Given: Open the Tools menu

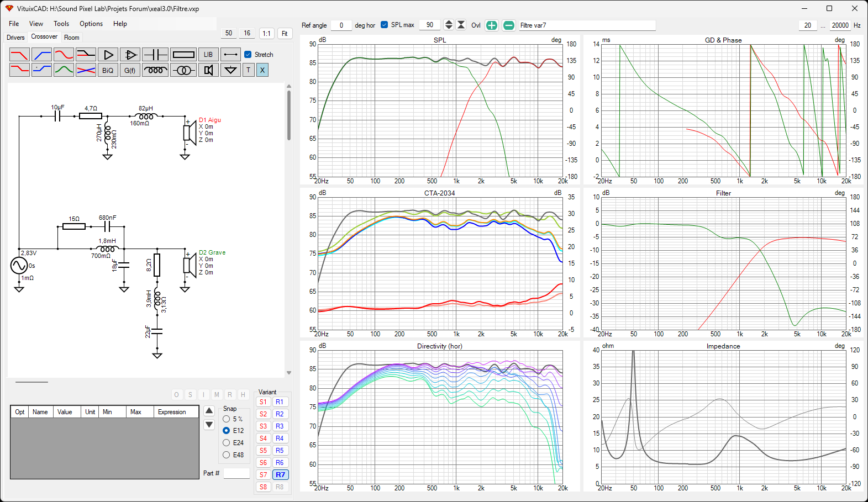Looking at the screenshot, I should 61,24.
